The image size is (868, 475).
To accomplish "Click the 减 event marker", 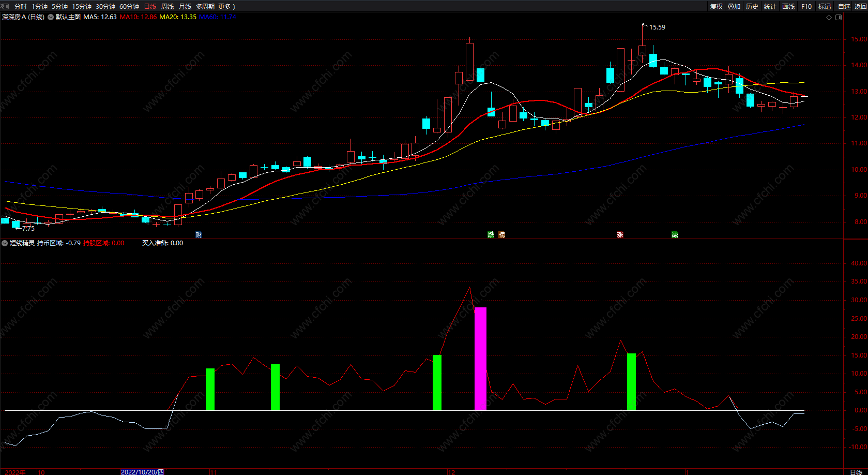I will click(x=675, y=235).
